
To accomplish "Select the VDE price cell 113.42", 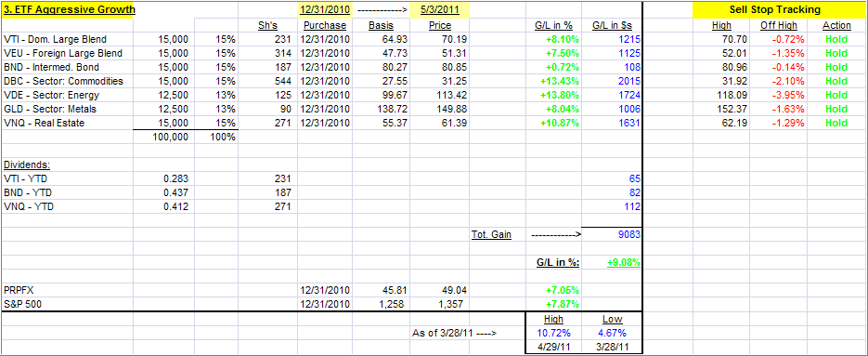I will pyautogui.click(x=440, y=95).
